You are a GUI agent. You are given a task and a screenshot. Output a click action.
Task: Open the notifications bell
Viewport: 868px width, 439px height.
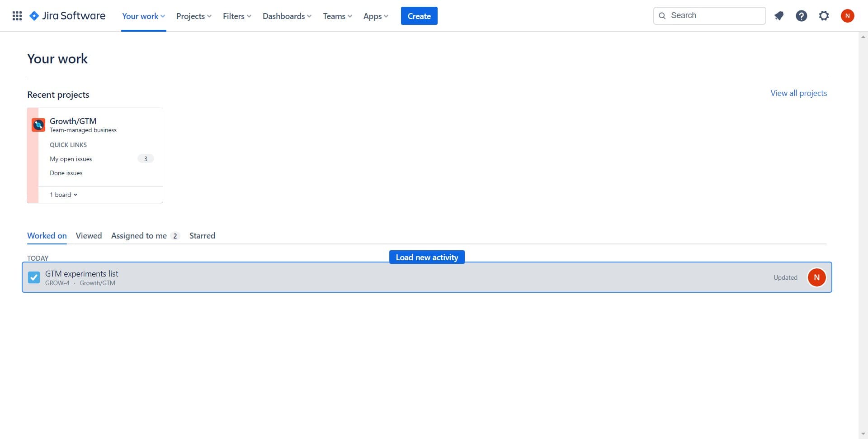tap(779, 15)
